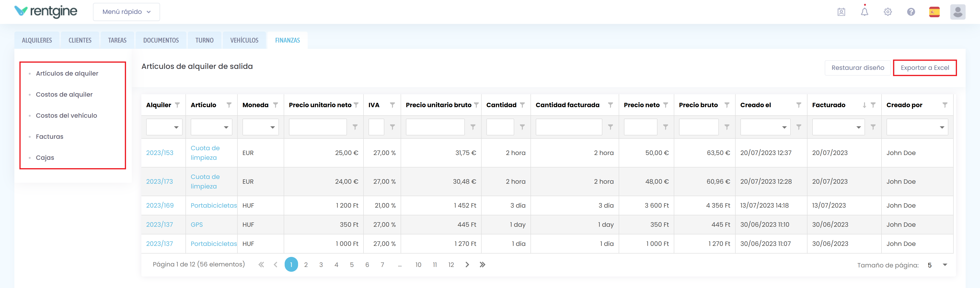The image size is (980, 288).
Task: Expand the Moneda filter combo box
Action: 272,127
